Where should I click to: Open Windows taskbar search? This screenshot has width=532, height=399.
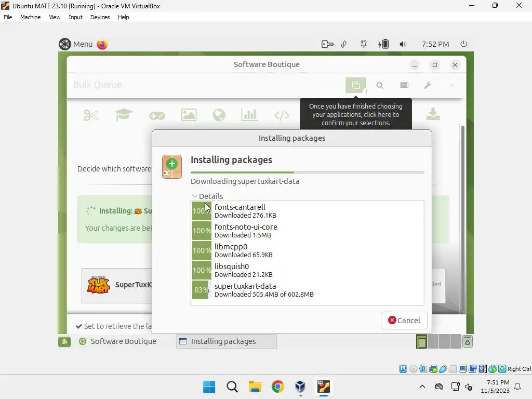point(232,387)
